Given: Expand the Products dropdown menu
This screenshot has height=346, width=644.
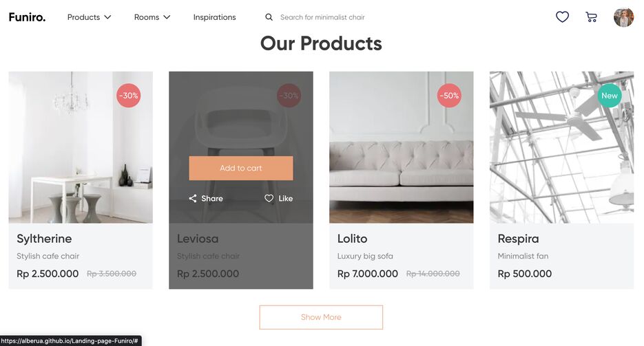Looking at the screenshot, I should 89,17.
